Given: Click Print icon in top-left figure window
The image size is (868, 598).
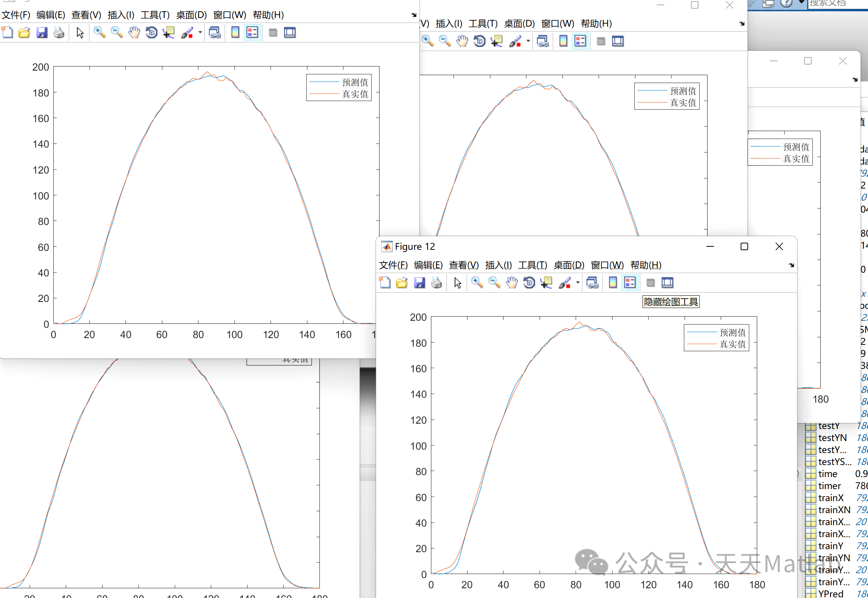Looking at the screenshot, I should pos(59,33).
